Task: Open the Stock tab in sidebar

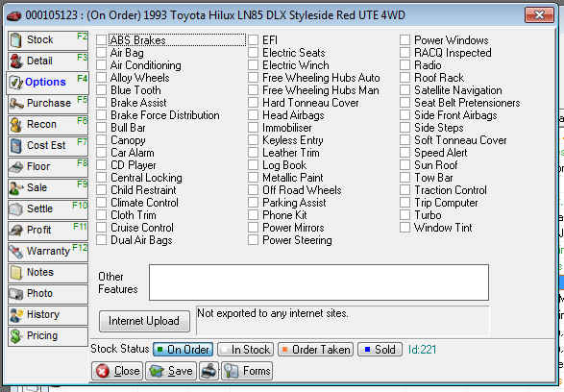Action: click(48, 40)
